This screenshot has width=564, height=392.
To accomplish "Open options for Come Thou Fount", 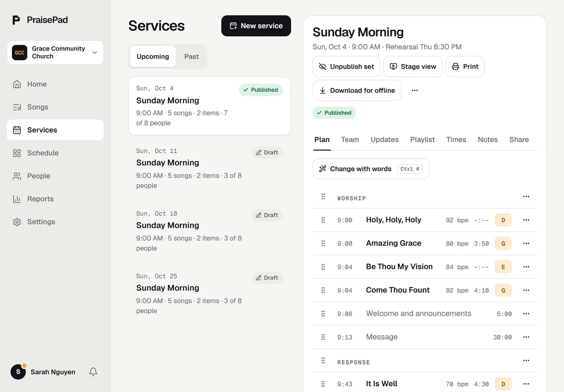I will tap(526, 290).
